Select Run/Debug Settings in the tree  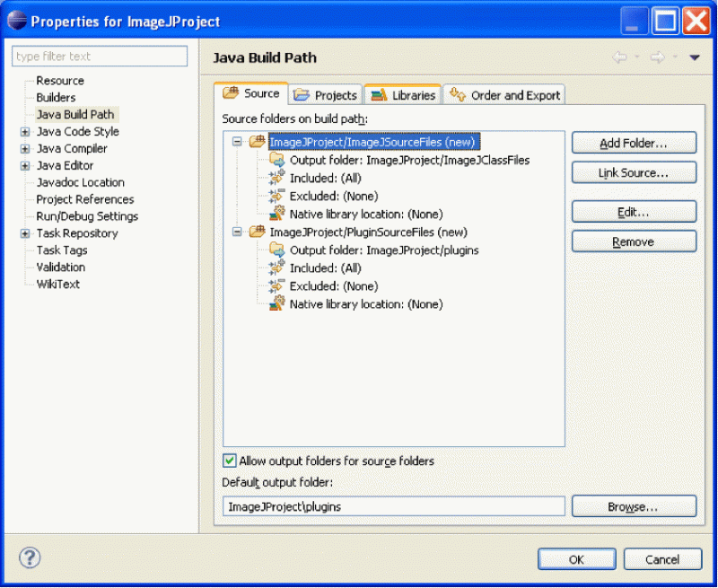tap(87, 216)
